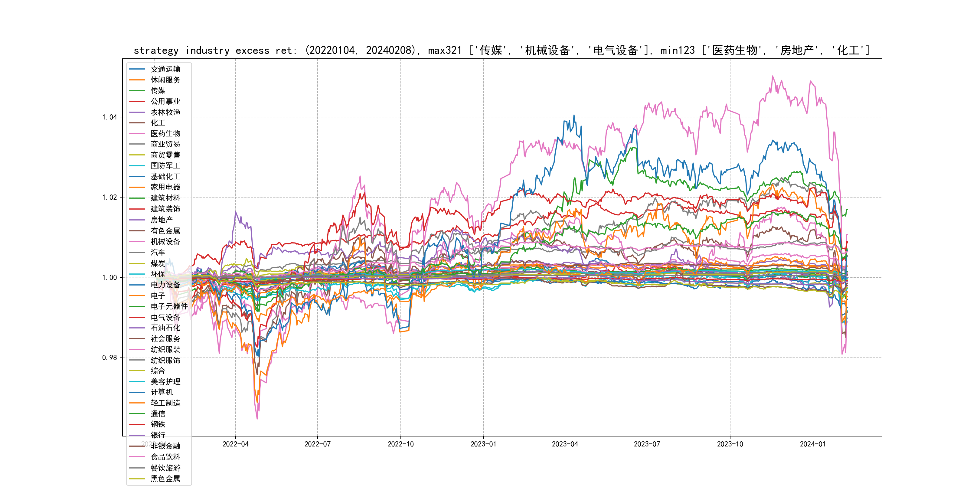Click the red line swatch beside 公用事业
Viewport: 980px width, 490px height.
coord(137,102)
